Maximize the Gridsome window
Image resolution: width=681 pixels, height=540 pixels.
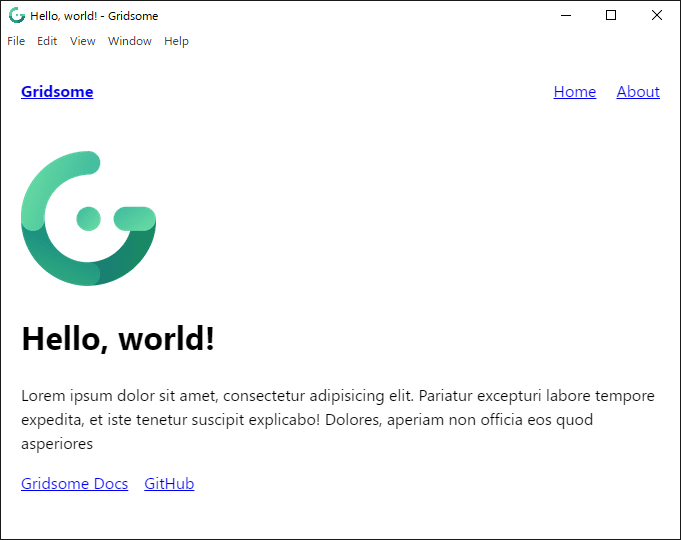coord(611,15)
